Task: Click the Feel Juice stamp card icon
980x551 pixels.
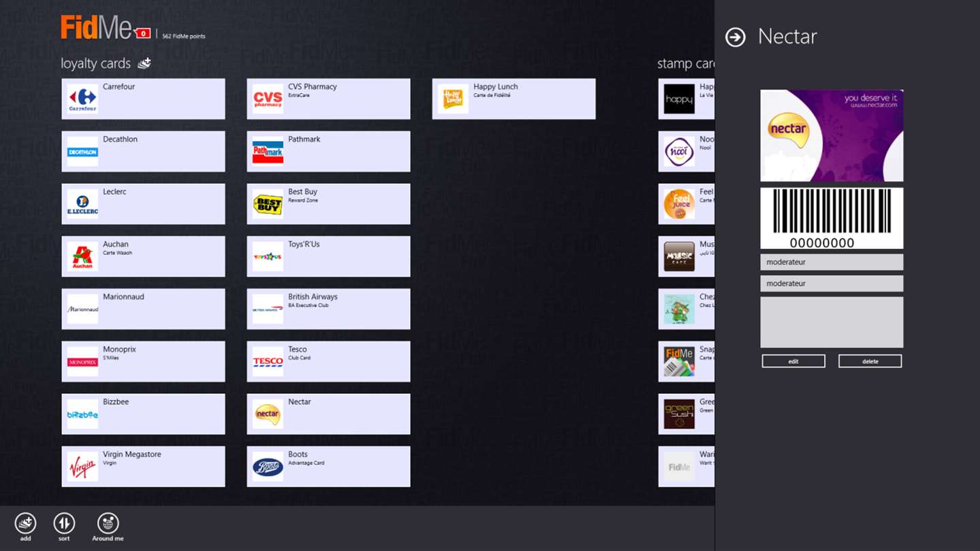Action: point(679,204)
